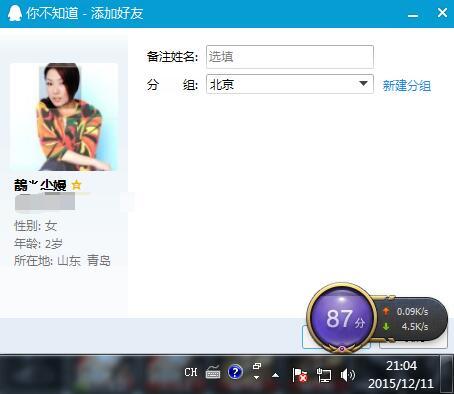This screenshot has height=394, width=454.
Task: Click the contact's profile photo
Action: coord(64,117)
